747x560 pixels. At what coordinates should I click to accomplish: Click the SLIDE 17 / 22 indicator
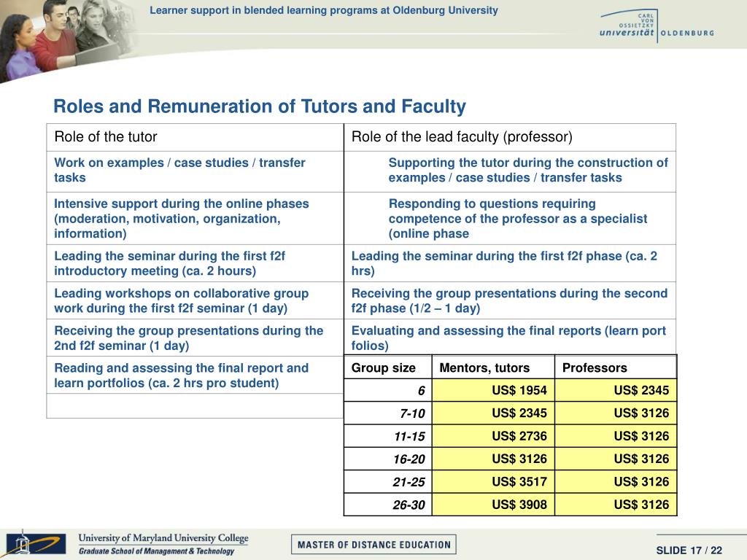pyautogui.click(x=689, y=551)
